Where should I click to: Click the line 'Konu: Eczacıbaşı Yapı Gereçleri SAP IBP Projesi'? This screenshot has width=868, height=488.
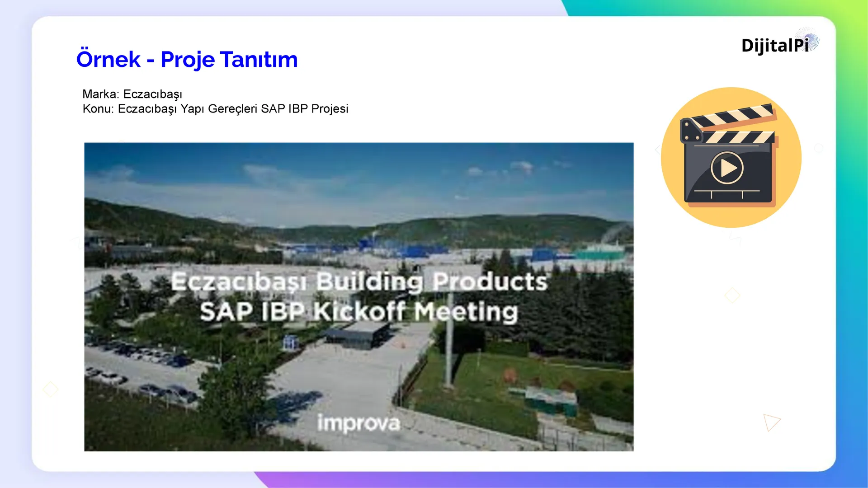pyautogui.click(x=215, y=109)
